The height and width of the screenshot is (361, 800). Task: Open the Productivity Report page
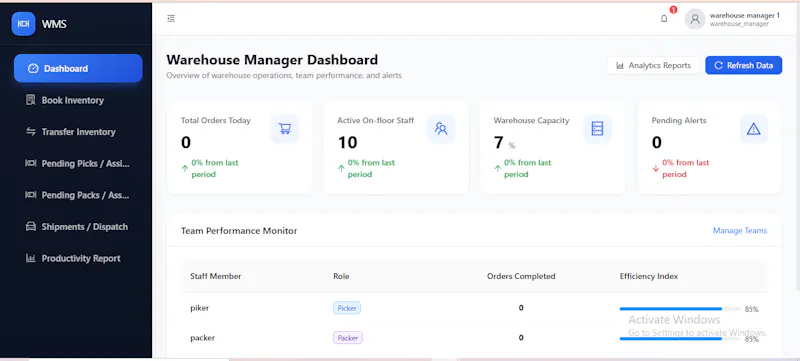click(78, 258)
